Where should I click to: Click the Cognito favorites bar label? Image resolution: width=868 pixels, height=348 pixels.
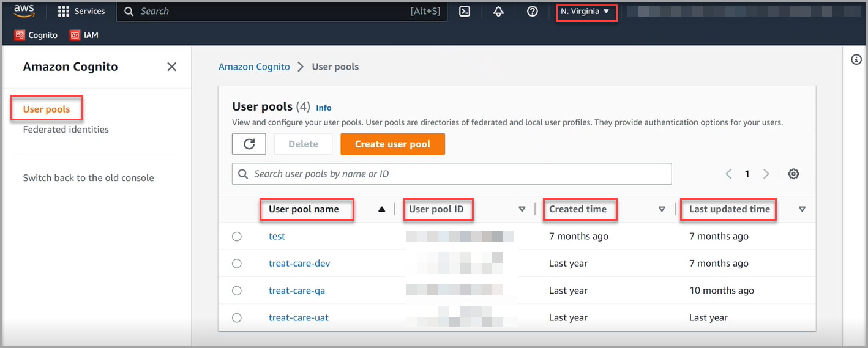pyautogui.click(x=43, y=35)
